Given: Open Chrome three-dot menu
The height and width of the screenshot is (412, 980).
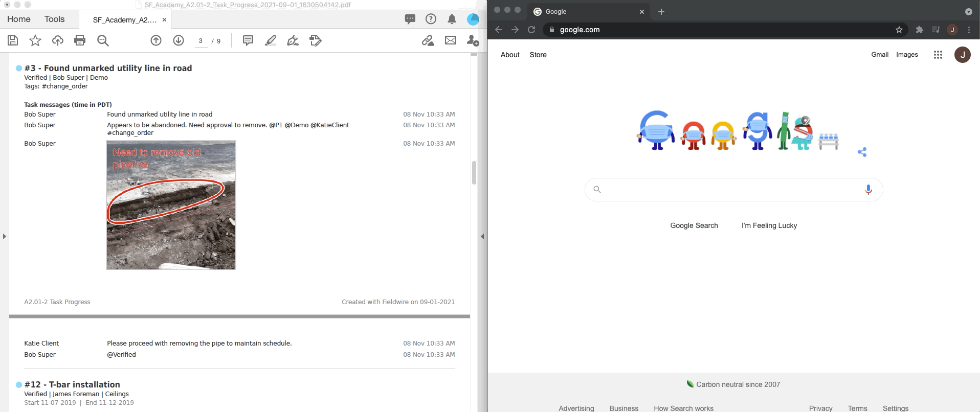Looking at the screenshot, I should pyautogui.click(x=969, y=30).
